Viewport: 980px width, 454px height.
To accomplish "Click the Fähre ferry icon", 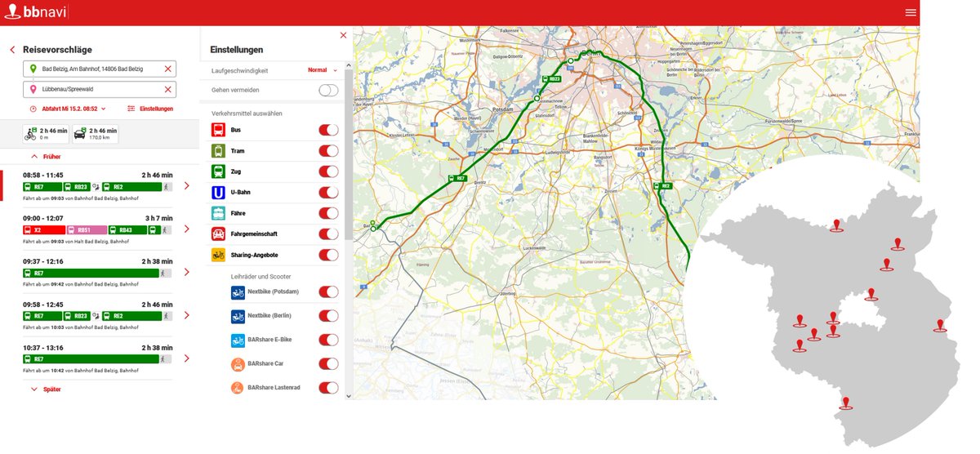I will (x=219, y=213).
